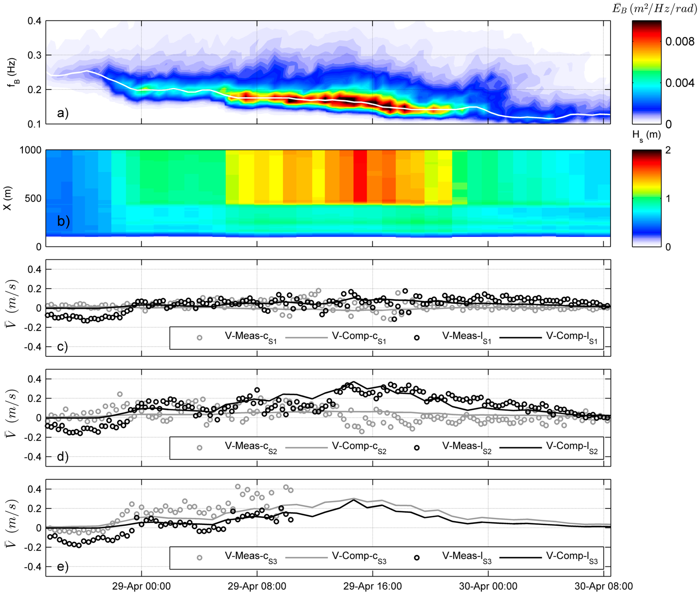
Task: Click the 0.008 tick on the E_B colorbar
Action: point(679,41)
